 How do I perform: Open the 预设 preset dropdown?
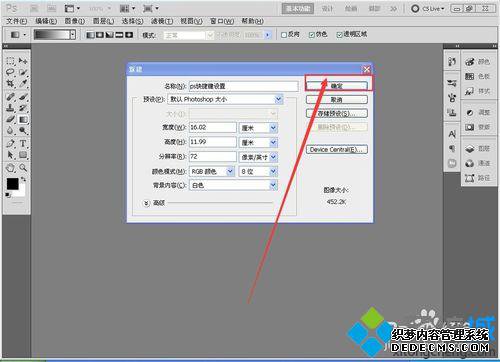[x=226, y=99]
